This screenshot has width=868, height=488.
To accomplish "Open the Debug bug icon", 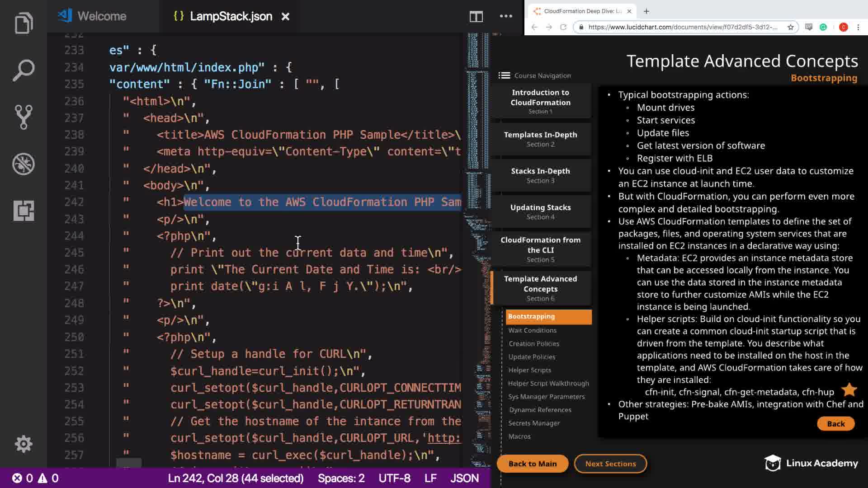I will point(24,164).
